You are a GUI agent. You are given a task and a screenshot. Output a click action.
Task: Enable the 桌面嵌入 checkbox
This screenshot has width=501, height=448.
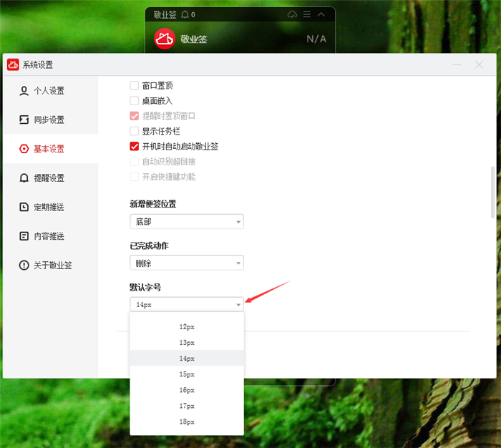(135, 101)
